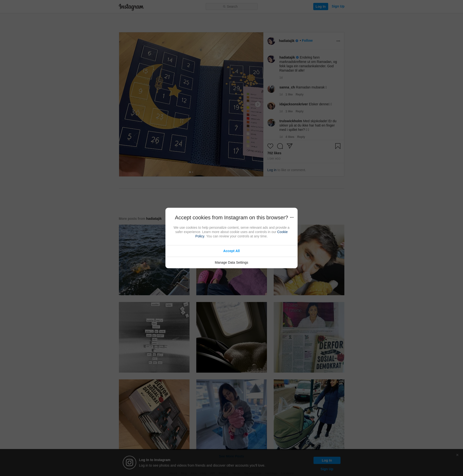Click the ramadan calendar post image
The image size is (463, 476).
click(x=191, y=104)
